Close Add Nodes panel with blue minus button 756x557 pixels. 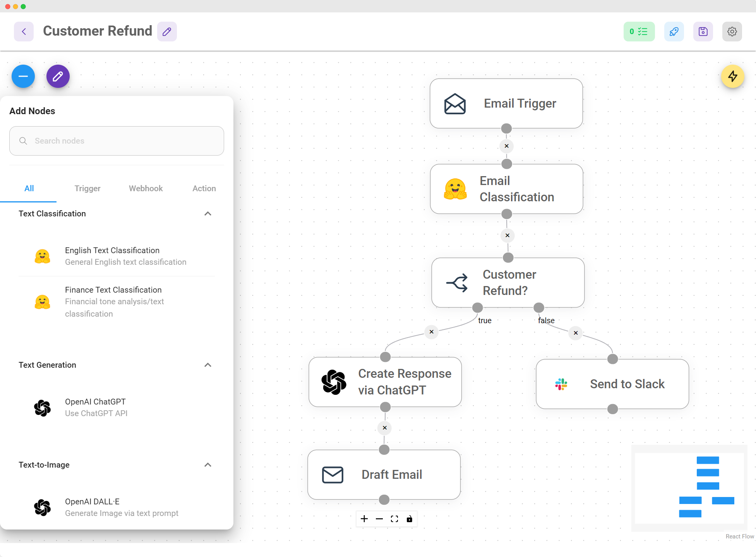point(23,76)
